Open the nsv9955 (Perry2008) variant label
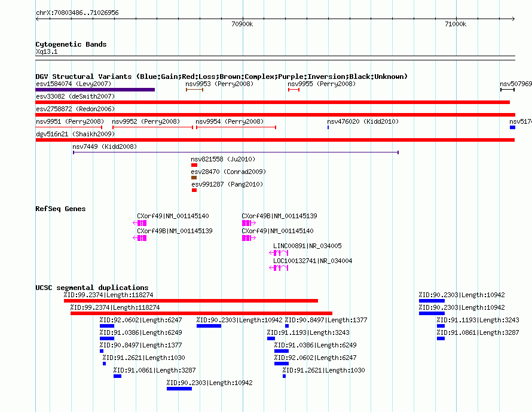This screenshot has height=412, width=532. point(322,84)
